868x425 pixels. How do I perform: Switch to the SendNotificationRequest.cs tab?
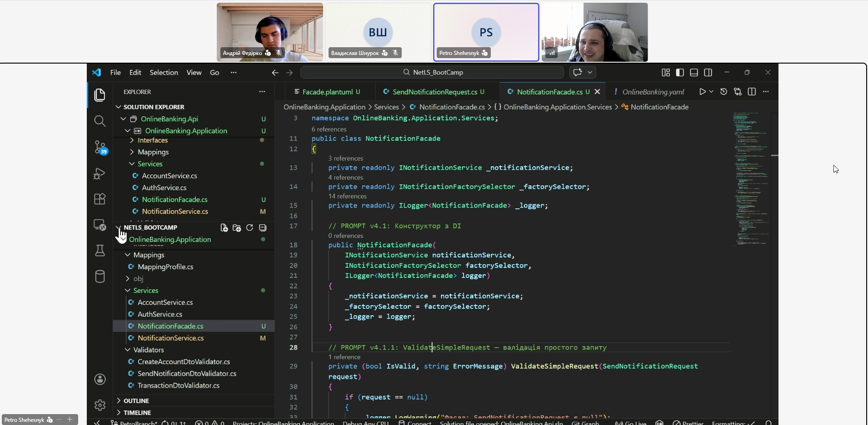434,92
